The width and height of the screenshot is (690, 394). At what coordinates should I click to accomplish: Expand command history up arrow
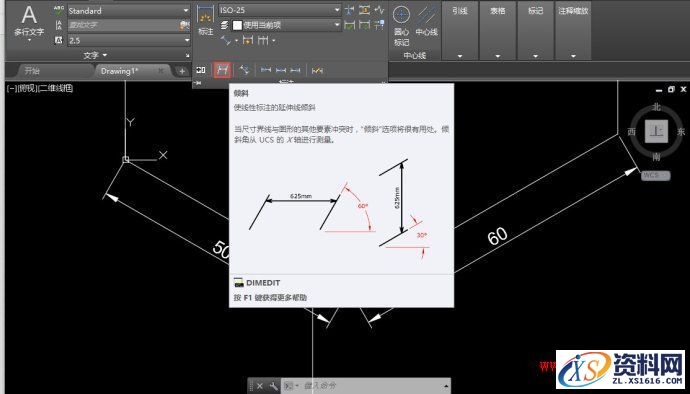point(446,386)
